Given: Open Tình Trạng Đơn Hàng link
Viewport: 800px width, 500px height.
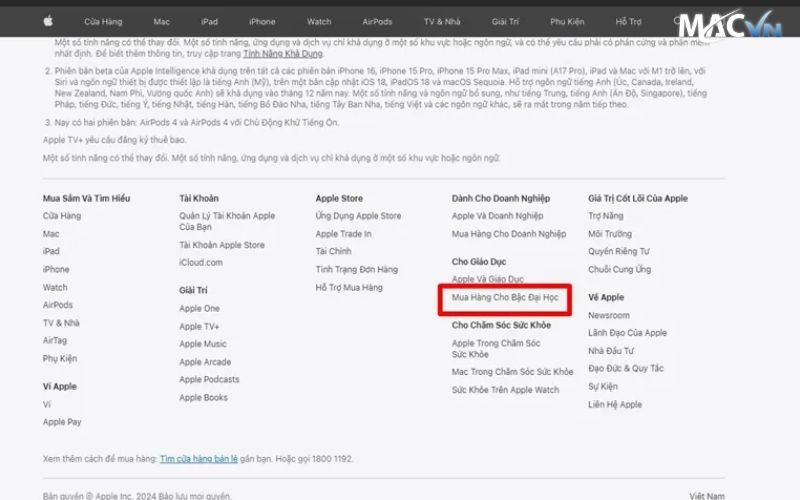Looking at the screenshot, I should [x=357, y=269].
